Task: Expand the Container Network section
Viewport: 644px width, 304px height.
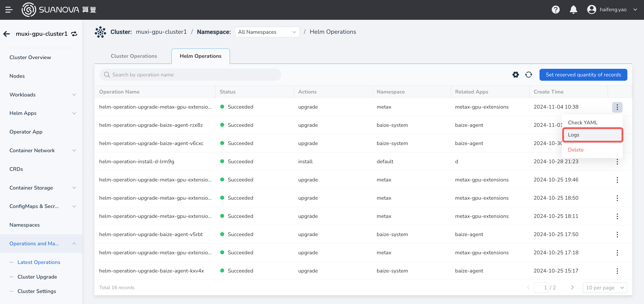Action: tap(74, 150)
